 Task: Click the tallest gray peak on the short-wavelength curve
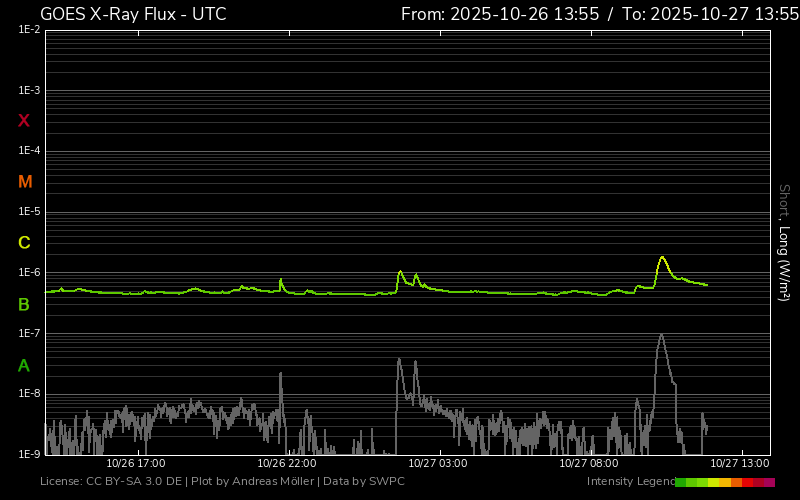tap(661, 336)
